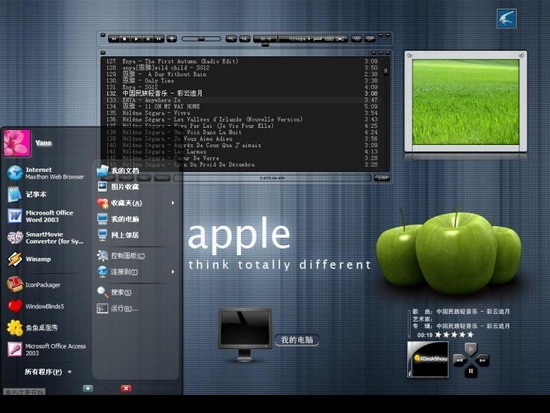The image size is (550, 413).
Task: Click the stop button in Winamp
Action: [125, 39]
